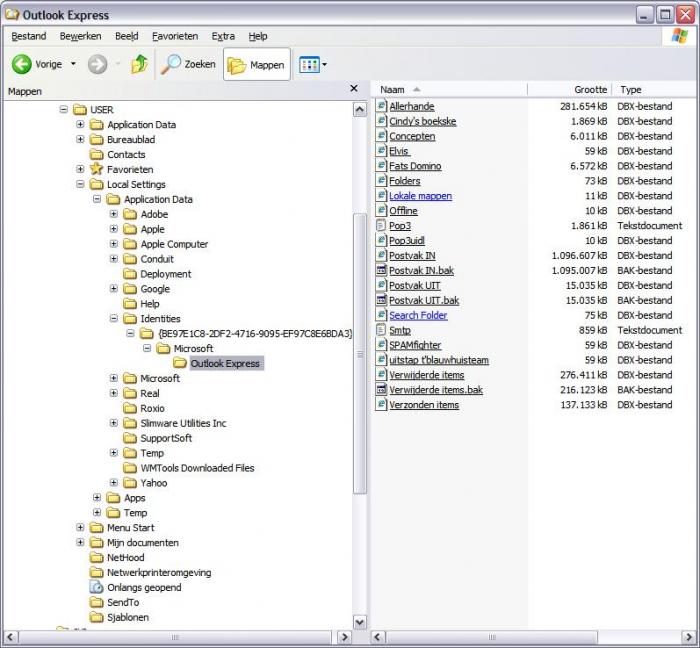700x648 pixels.
Task: Click the Smtp text document icon
Action: [381, 330]
